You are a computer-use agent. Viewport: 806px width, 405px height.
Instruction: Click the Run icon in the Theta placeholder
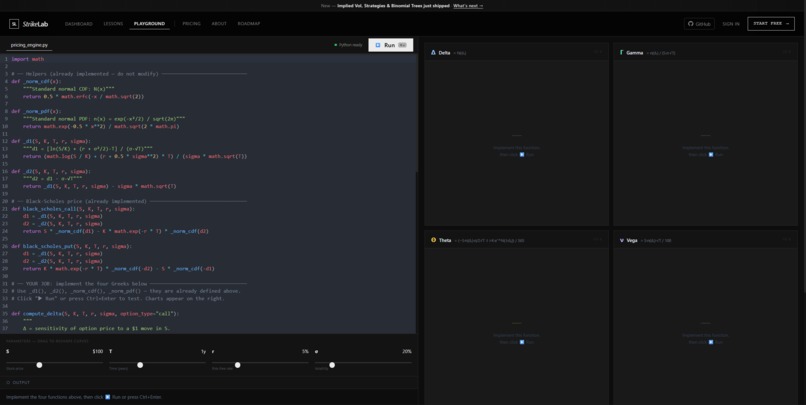522,342
